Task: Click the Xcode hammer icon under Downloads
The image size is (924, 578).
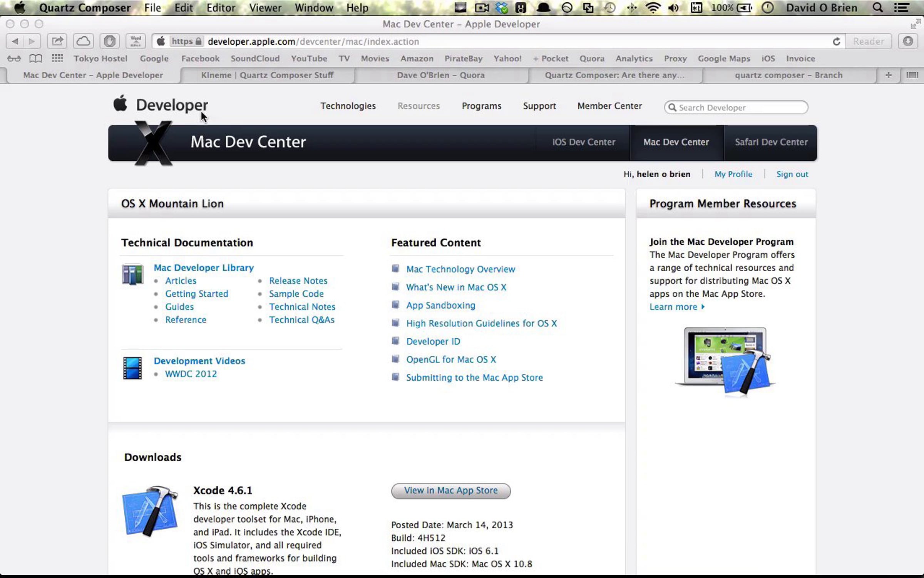Action: point(150,511)
